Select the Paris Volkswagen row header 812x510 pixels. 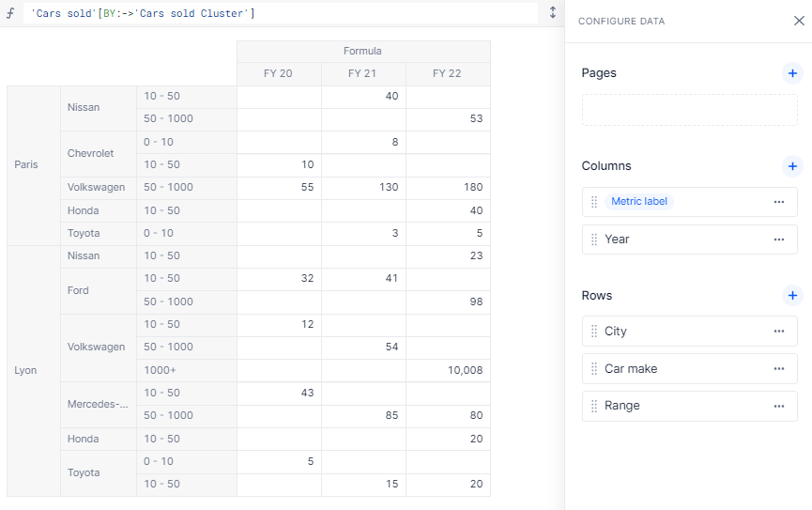pyautogui.click(x=99, y=188)
